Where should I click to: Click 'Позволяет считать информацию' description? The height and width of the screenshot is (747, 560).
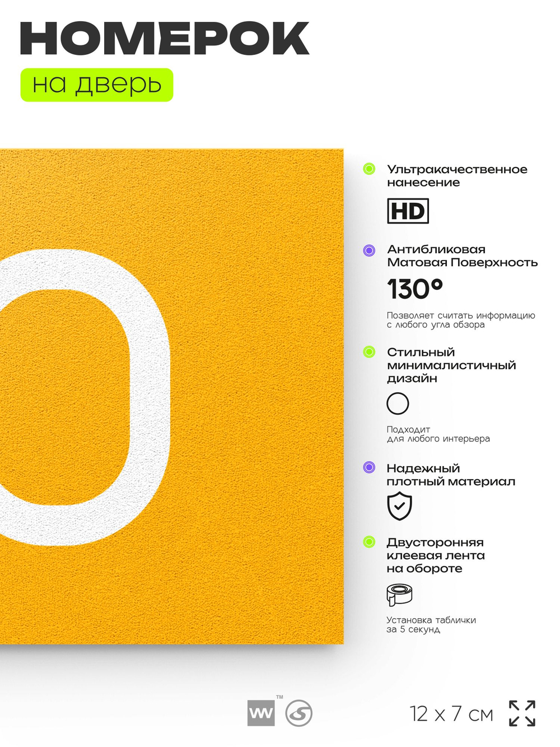[461, 320]
